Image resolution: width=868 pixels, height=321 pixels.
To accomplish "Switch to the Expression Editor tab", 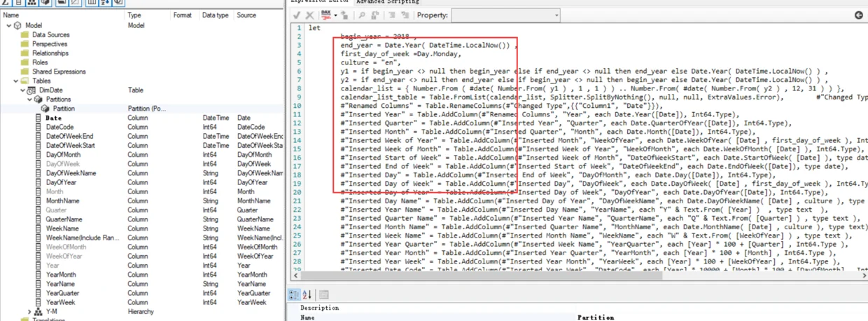I will [321, 3].
